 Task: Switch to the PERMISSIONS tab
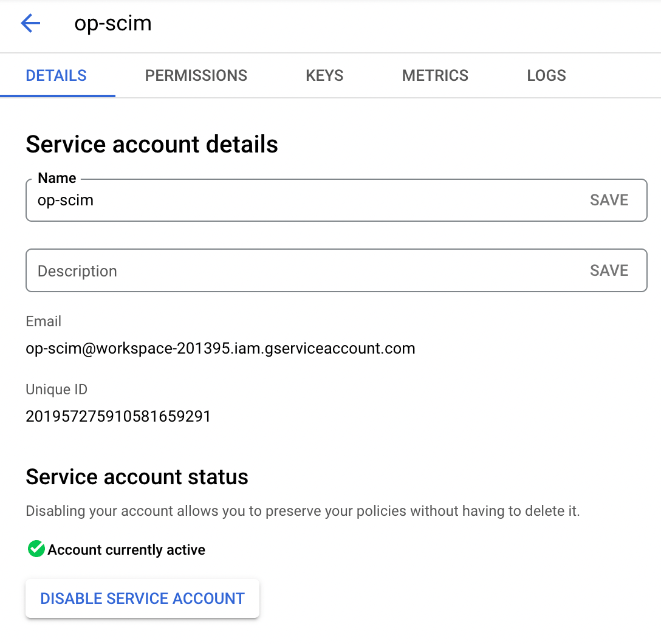click(196, 75)
